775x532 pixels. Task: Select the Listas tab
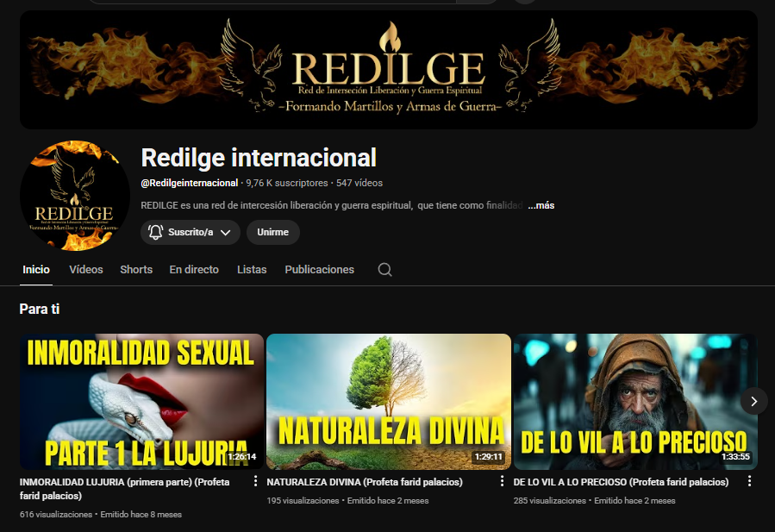click(252, 270)
